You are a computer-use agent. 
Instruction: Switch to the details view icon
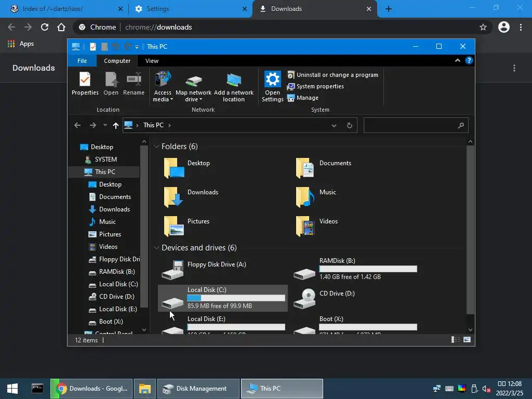[x=455, y=340]
